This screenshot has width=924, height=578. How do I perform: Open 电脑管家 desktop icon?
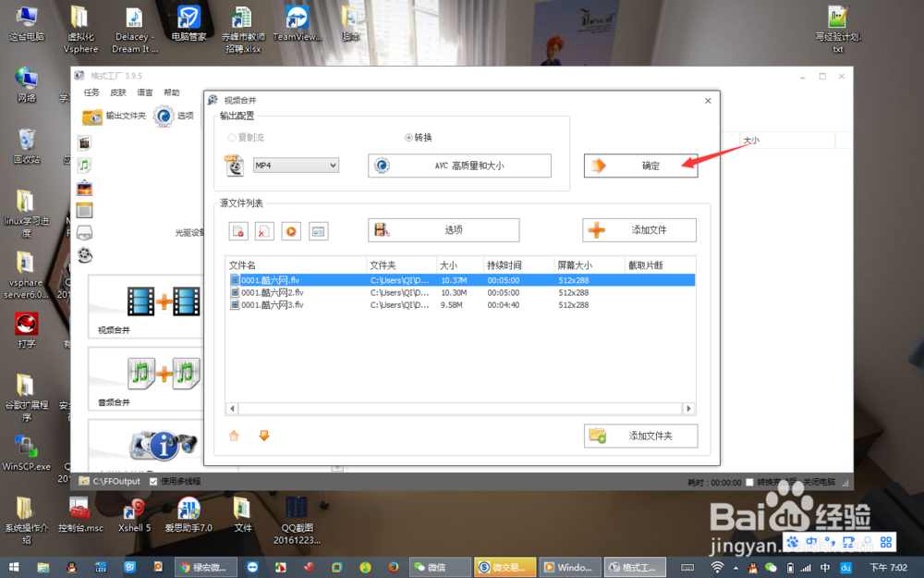coord(188,24)
